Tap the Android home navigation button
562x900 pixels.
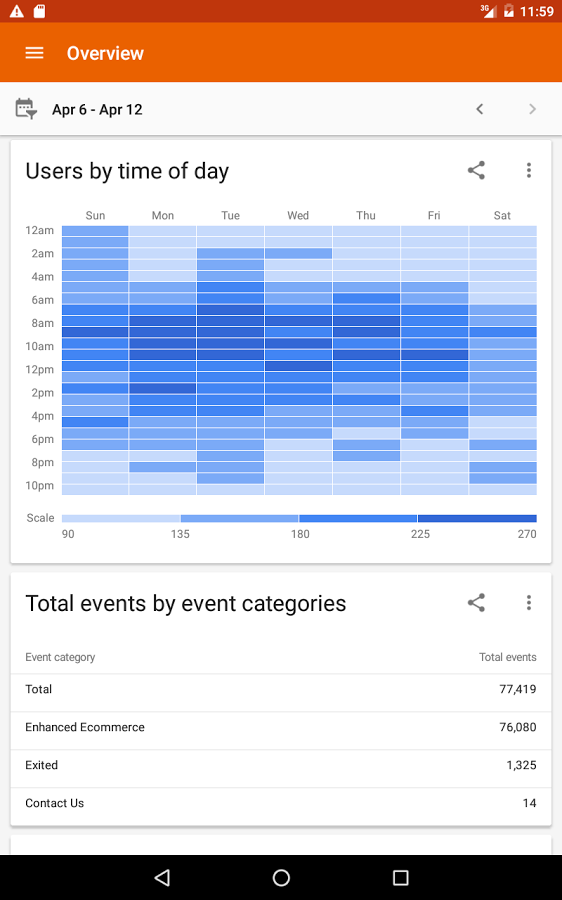(281, 877)
